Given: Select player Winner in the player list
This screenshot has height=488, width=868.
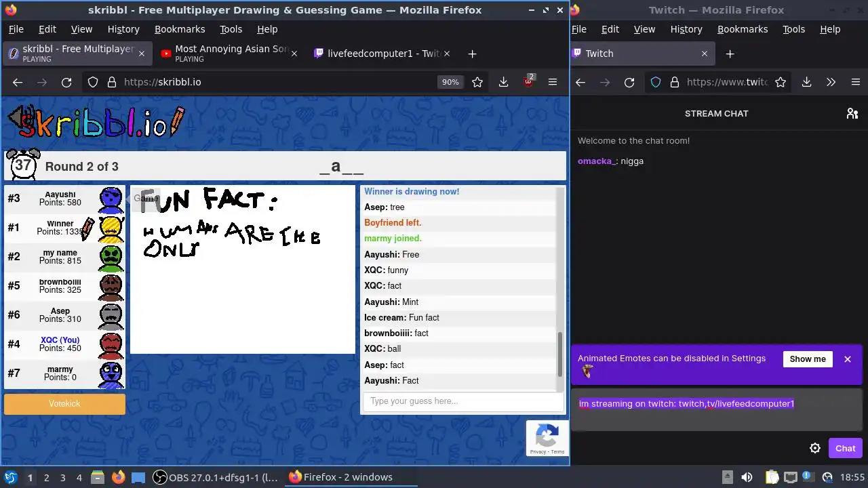Looking at the screenshot, I should (x=64, y=228).
